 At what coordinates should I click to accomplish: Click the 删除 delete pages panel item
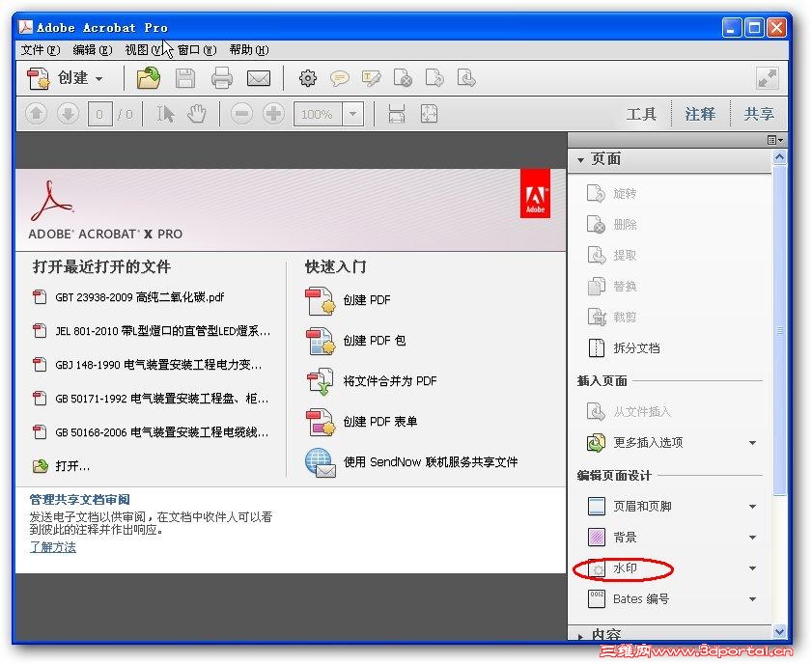pos(611,225)
